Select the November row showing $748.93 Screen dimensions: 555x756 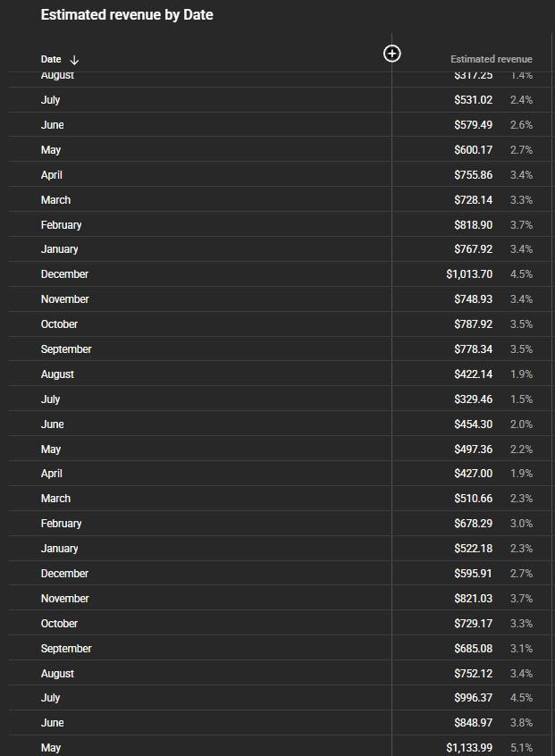point(64,299)
